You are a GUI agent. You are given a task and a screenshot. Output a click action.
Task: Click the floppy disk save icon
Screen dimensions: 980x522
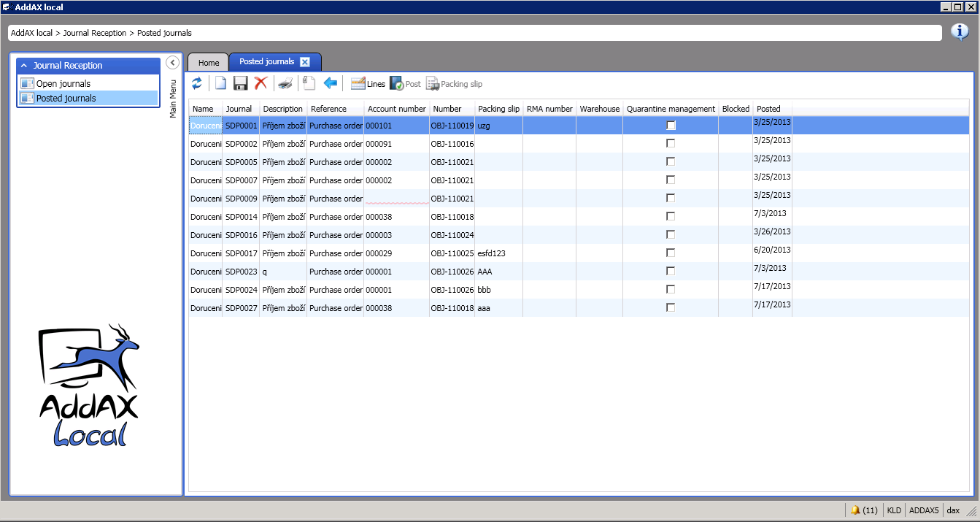tap(241, 84)
